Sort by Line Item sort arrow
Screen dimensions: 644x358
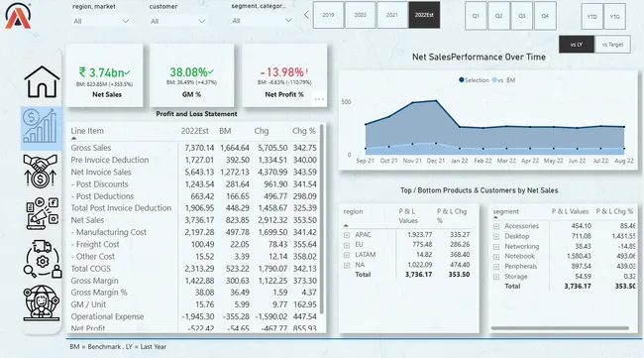click(74, 139)
